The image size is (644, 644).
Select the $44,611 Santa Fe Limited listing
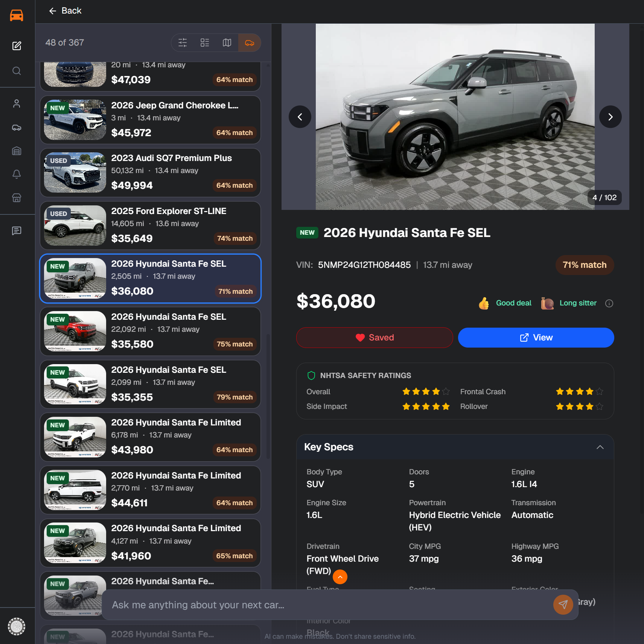150,490
